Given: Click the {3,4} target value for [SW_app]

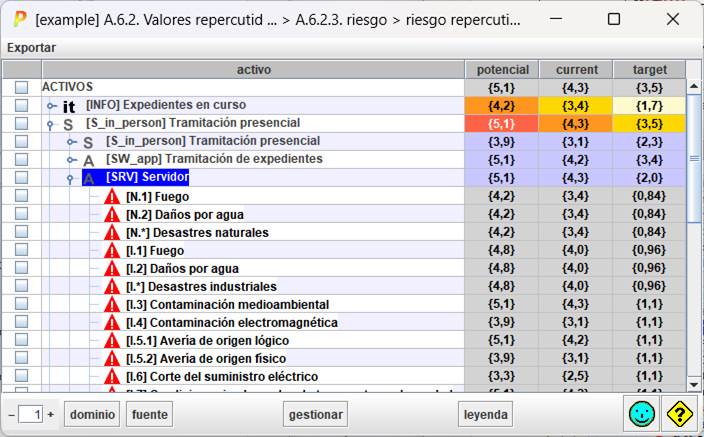Looking at the screenshot, I should [650, 160].
